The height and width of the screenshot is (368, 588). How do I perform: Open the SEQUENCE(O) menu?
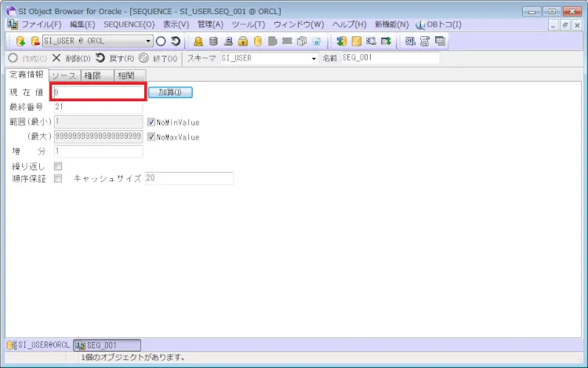129,25
